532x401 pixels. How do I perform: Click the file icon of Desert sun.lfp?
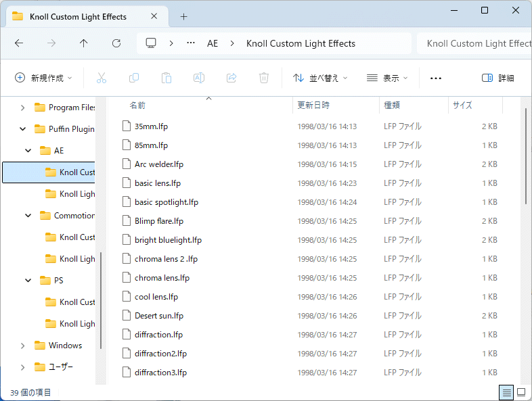pos(126,316)
